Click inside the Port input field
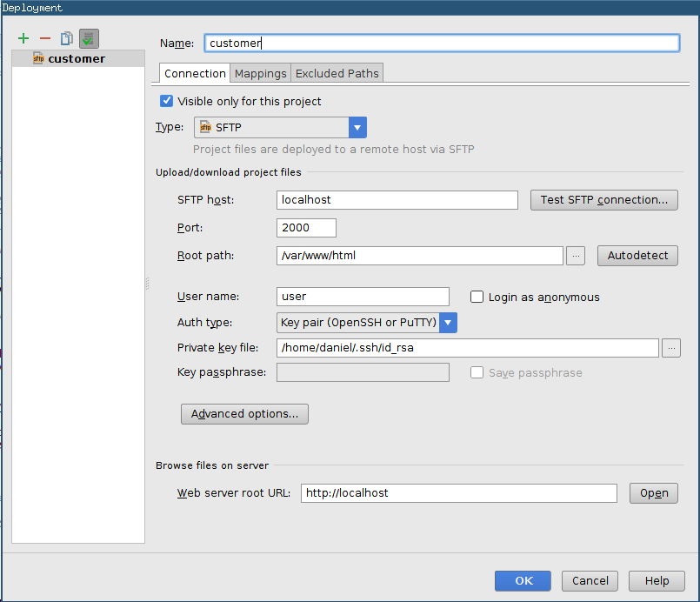The height and width of the screenshot is (602, 700). coord(305,227)
